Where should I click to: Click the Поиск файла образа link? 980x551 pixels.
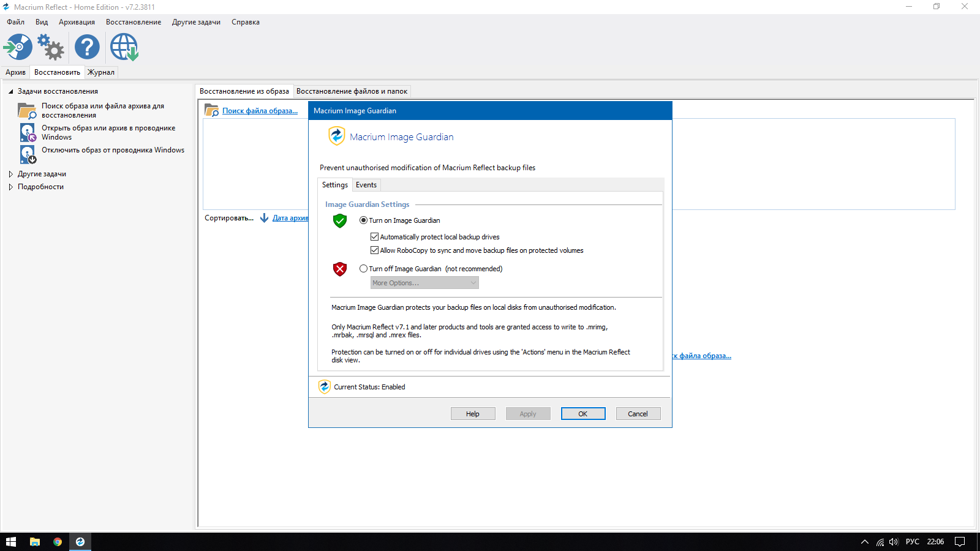[260, 111]
